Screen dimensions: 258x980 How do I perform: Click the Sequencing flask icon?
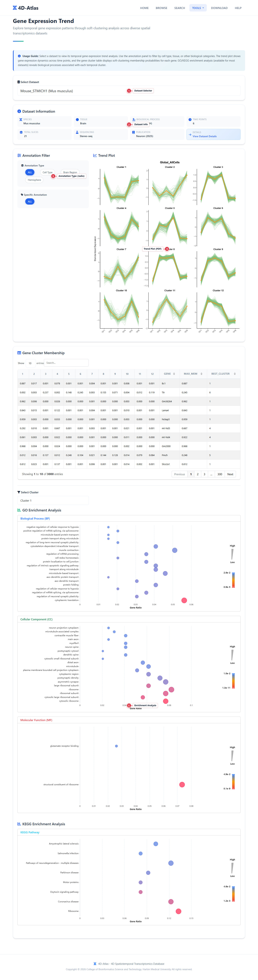77,132
